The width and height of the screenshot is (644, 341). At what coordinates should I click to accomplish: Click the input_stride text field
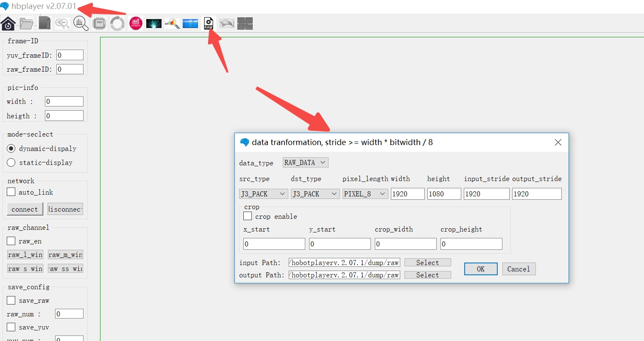tap(486, 194)
